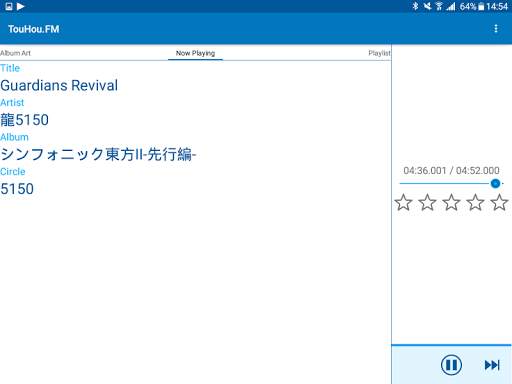Tap the play notification icon in status bar
Viewport: 512px width, 384px height.
click(21, 6)
